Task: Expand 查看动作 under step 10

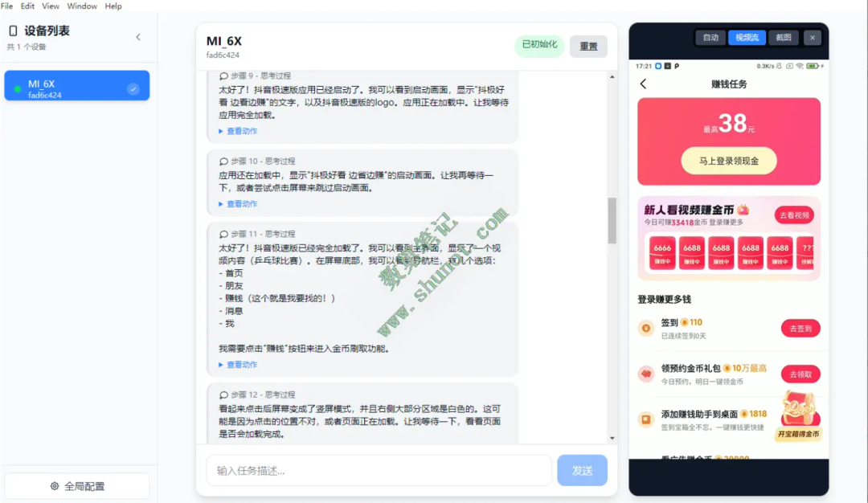Action: point(238,203)
